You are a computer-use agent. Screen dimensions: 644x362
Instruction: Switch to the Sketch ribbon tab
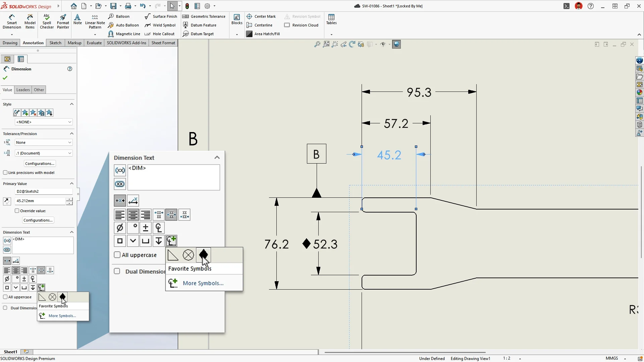click(55, 43)
